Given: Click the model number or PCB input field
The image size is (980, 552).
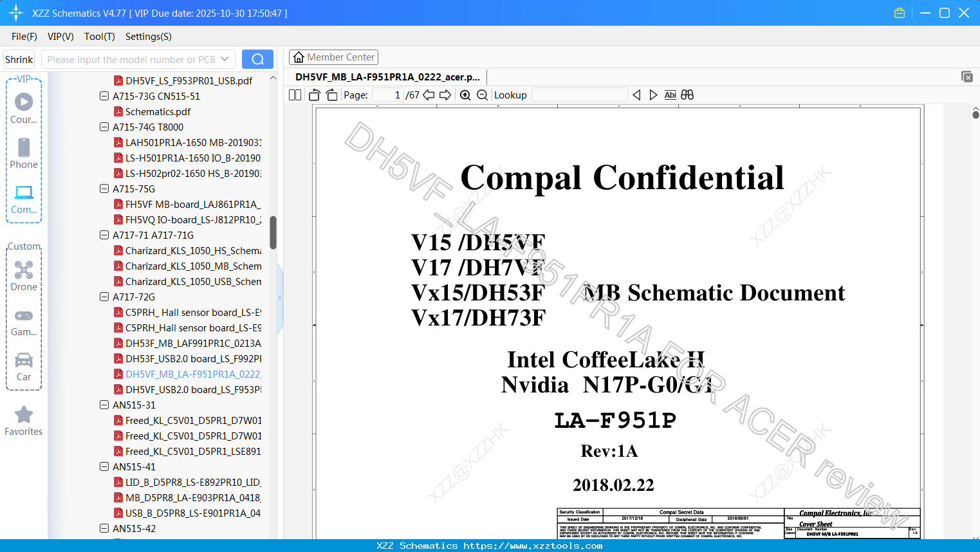Looking at the screenshot, I should coord(131,59).
